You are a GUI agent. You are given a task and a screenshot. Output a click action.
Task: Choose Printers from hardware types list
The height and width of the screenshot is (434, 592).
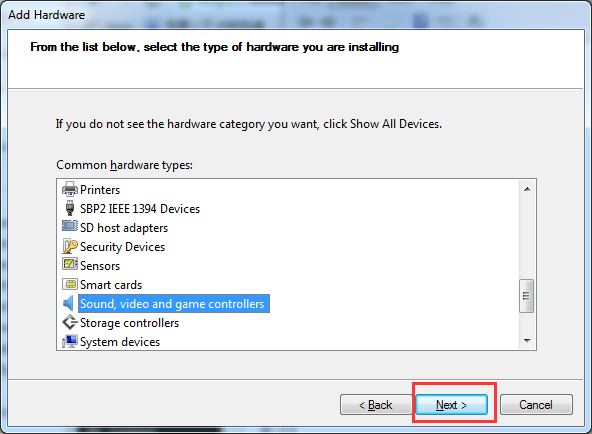pos(100,189)
